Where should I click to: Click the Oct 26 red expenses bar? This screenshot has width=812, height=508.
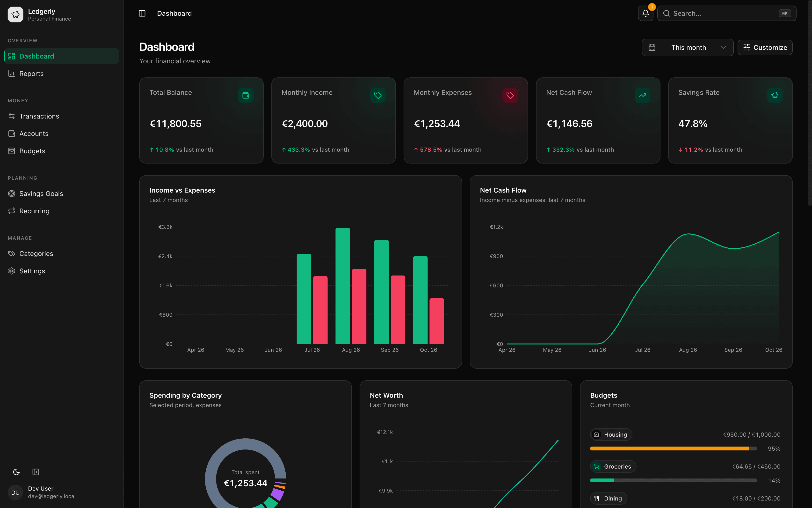(436, 321)
